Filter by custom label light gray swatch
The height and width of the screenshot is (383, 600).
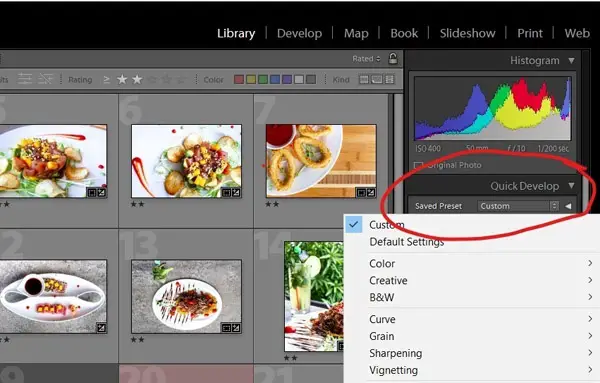[x=299, y=79]
